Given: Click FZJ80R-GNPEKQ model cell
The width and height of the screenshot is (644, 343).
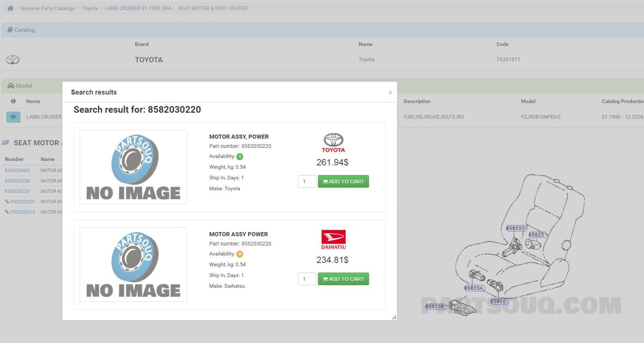Looking at the screenshot, I should tap(541, 117).
